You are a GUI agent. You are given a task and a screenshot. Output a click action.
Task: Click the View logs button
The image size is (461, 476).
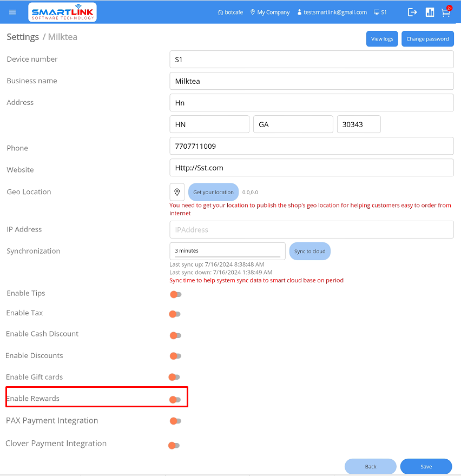(382, 39)
